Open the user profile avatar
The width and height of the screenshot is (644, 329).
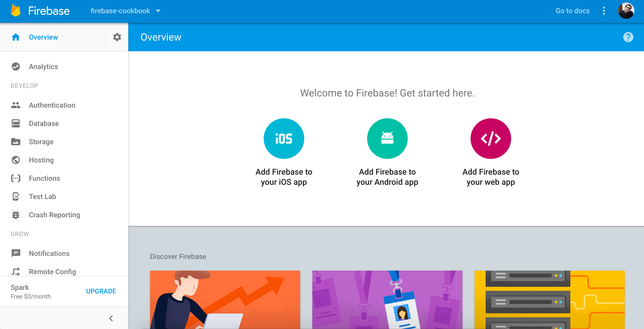[626, 11]
